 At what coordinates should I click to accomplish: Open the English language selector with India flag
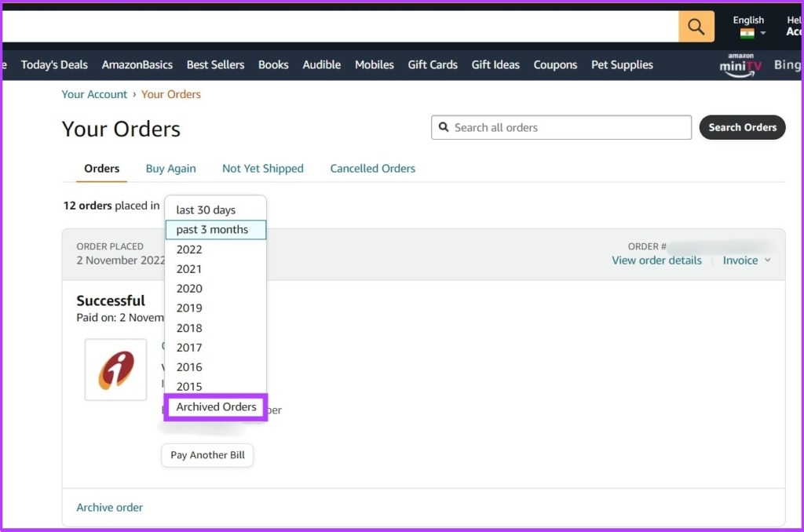[x=748, y=26]
